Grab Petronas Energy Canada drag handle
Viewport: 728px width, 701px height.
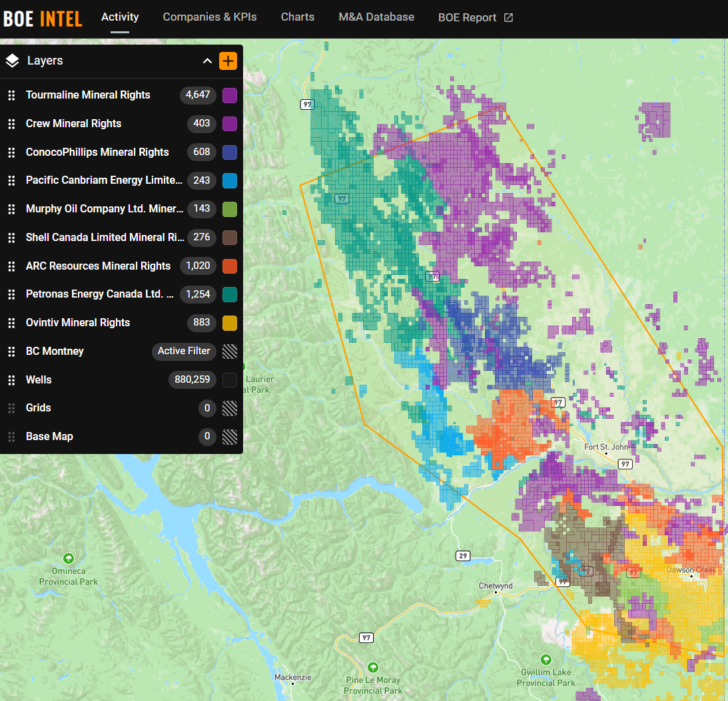pyautogui.click(x=11, y=294)
